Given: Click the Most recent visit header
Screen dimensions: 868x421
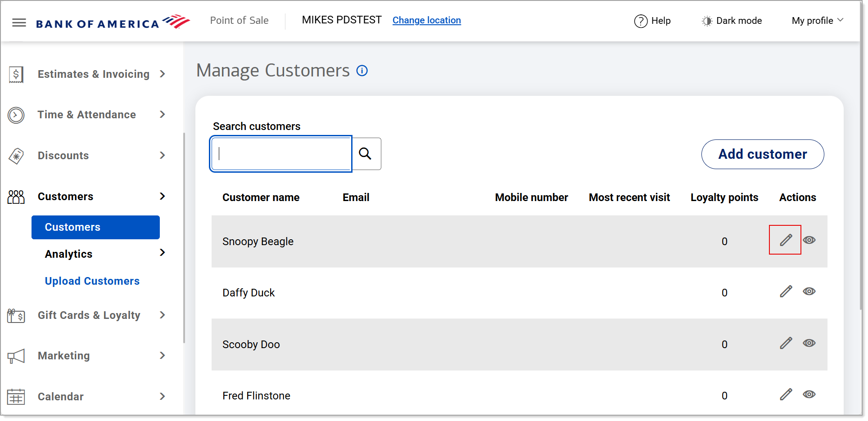Looking at the screenshot, I should [x=629, y=197].
